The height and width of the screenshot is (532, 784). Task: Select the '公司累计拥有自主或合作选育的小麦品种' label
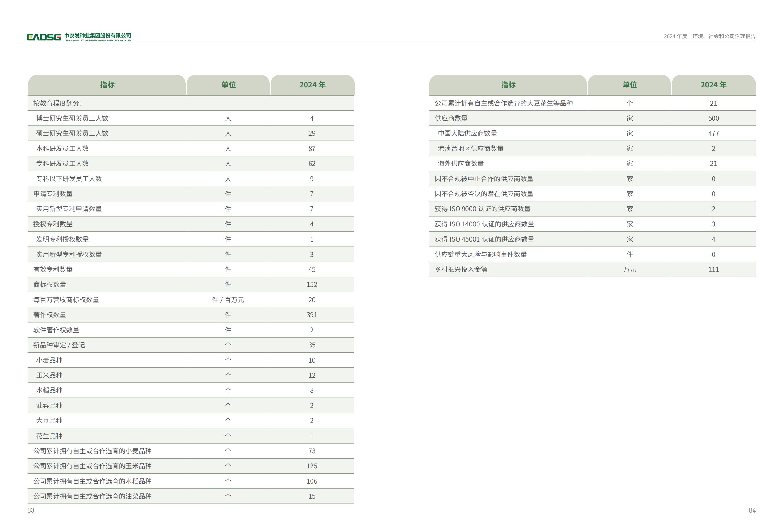pos(92,451)
